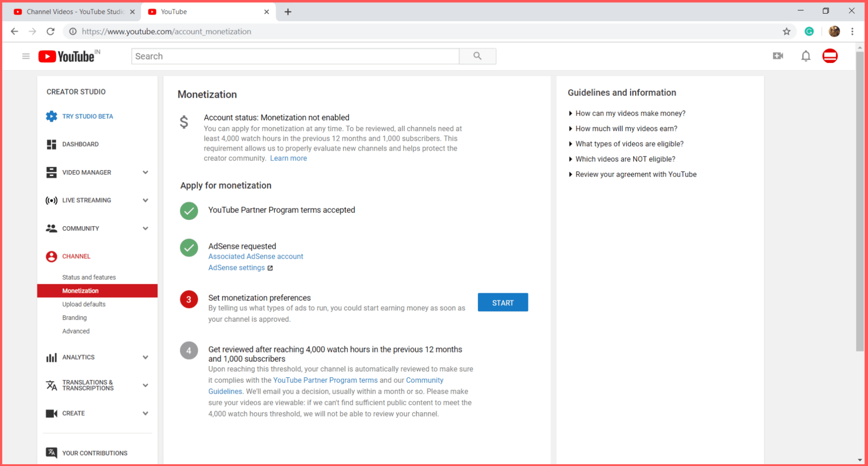The width and height of the screenshot is (868, 466).
Task: Click the Grammarly extension icon
Action: pyautogui.click(x=809, y=31)
